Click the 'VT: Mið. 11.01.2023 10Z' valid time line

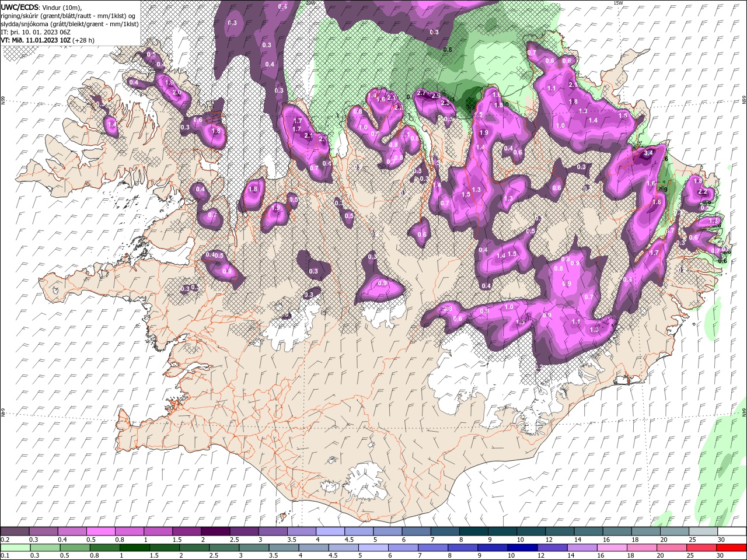[x=48, y=40]
